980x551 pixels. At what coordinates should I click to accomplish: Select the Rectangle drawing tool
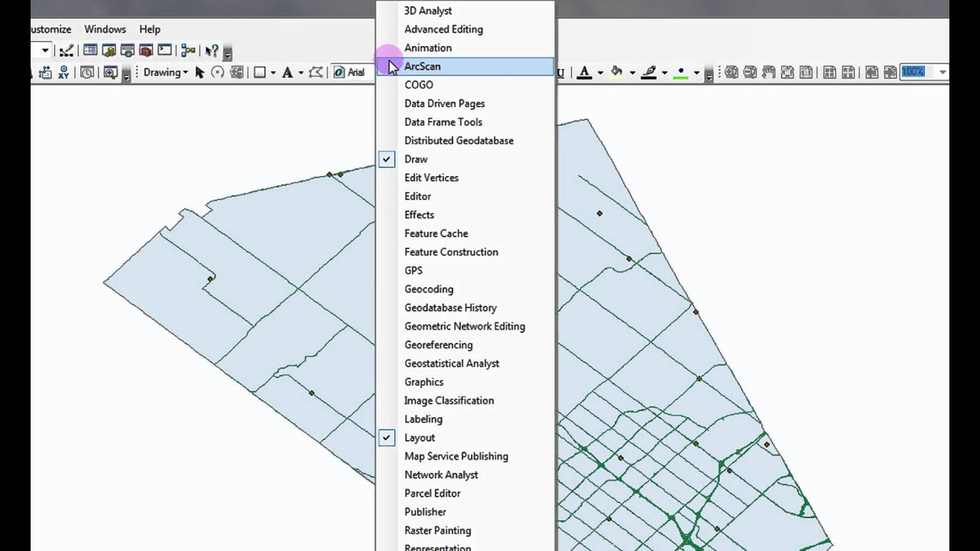pyautogui.click(x=260, y=73)
